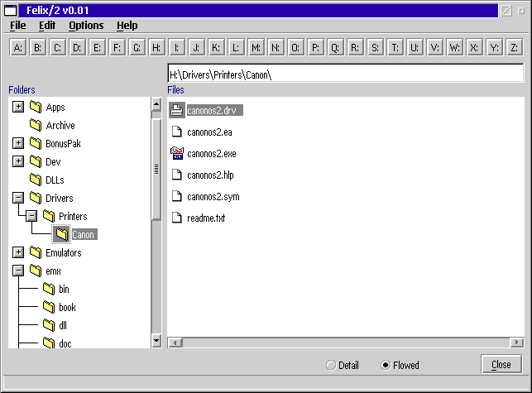Expand the Emulators folder tree node
The image size is (532, 393).
pyautogui.click(x=18, y=252)
